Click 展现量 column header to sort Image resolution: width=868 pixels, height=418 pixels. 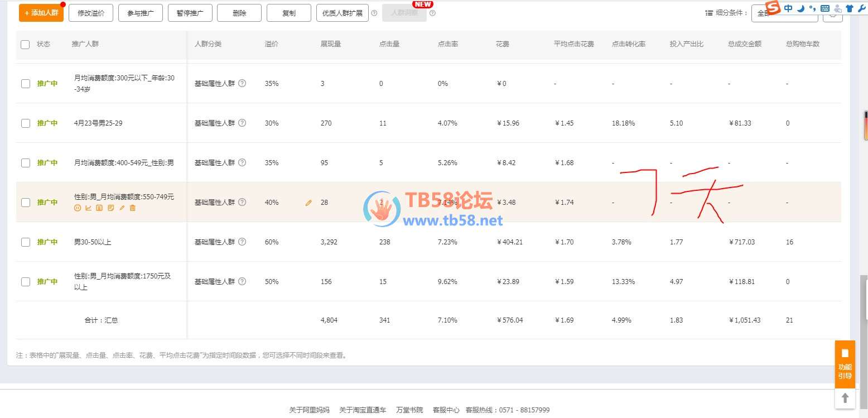331,44
